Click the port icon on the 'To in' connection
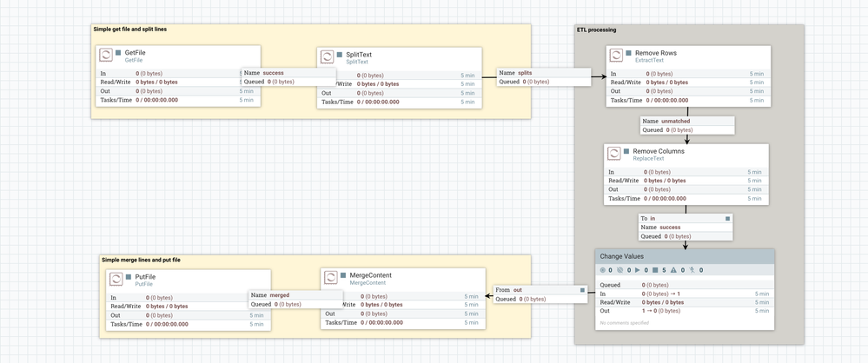Screen dimensions: 868x363 tap(727, 219)
